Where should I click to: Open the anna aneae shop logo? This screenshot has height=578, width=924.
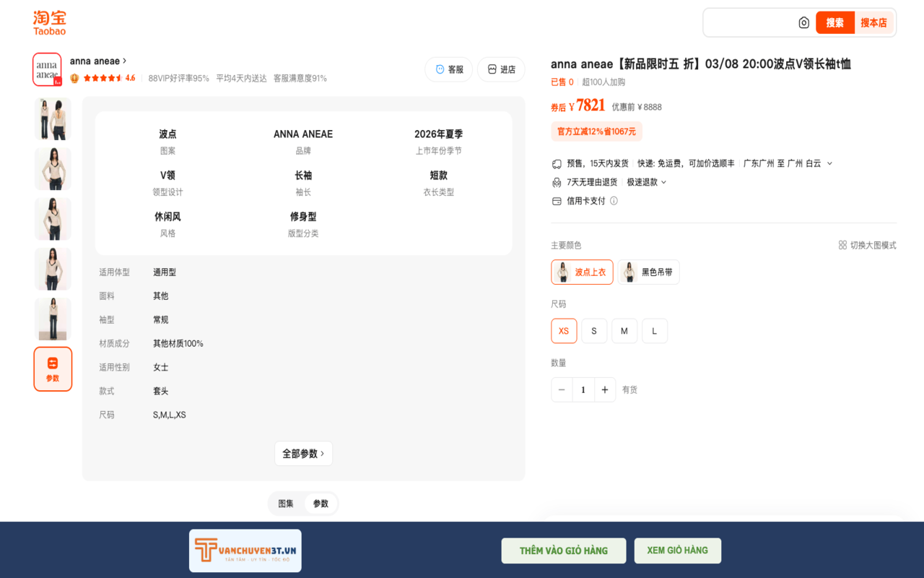click(47, 69)
